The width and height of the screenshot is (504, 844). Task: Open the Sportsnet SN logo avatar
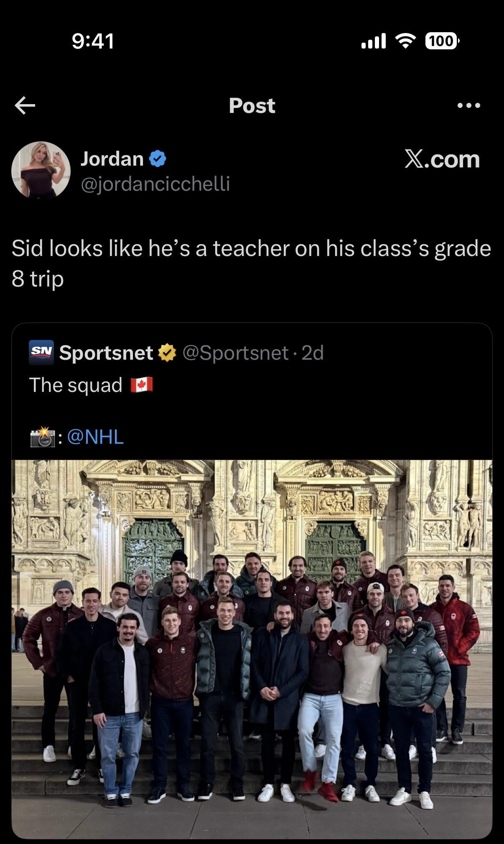coord(41,353)
